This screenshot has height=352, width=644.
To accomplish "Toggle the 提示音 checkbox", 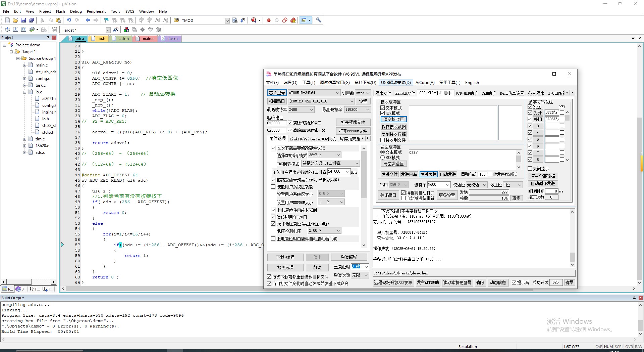I will click(514, 282).
